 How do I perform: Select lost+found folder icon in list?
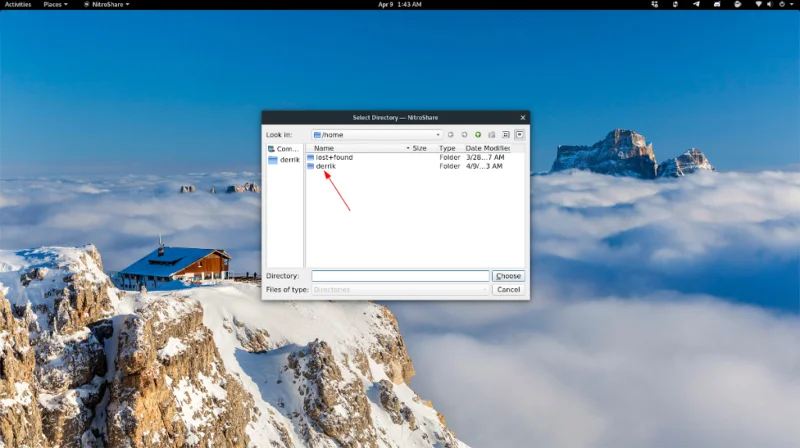point(310,157)
